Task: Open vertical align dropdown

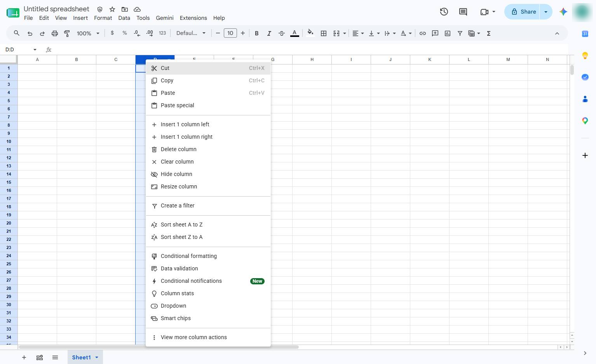Action: (374, 33)
